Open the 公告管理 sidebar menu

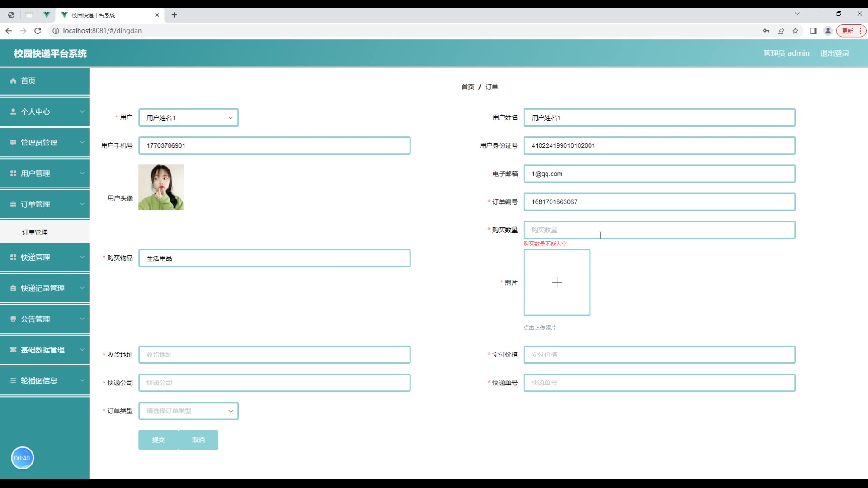(35, 319)
